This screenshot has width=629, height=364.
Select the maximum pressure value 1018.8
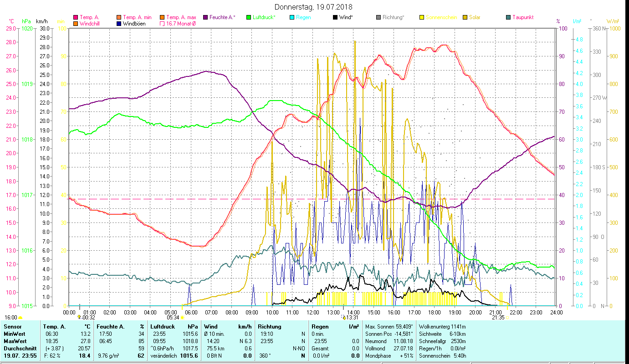click(189, 341)
